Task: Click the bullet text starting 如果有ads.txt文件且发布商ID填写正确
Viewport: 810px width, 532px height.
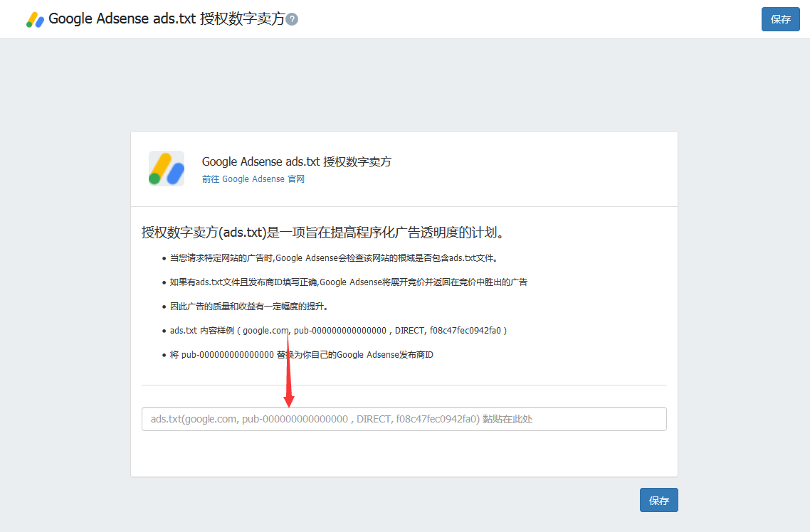Action: click(x=349, y=282)
